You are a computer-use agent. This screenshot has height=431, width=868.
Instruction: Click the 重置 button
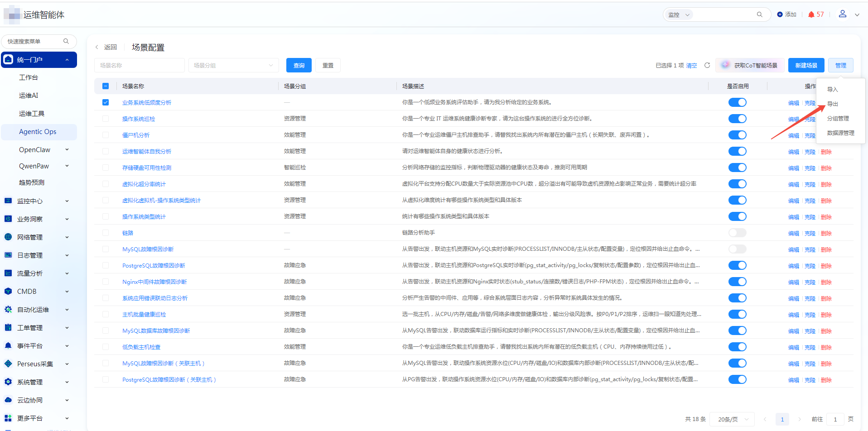tap(328, 65)
